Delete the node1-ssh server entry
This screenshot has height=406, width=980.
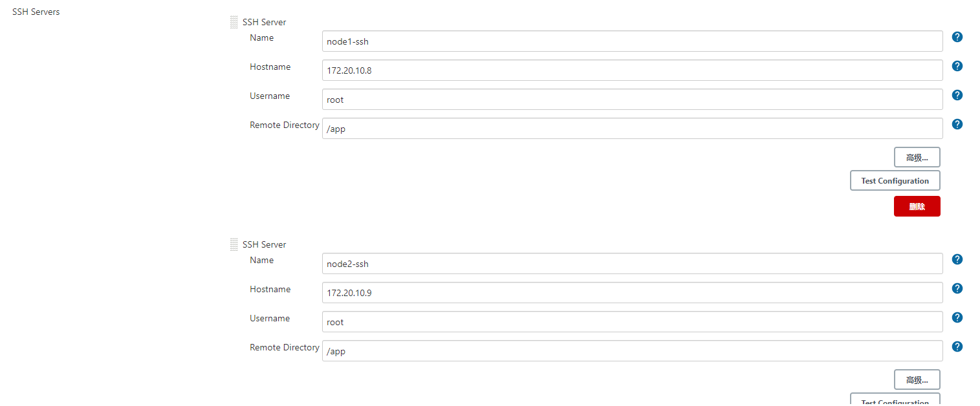917,206
